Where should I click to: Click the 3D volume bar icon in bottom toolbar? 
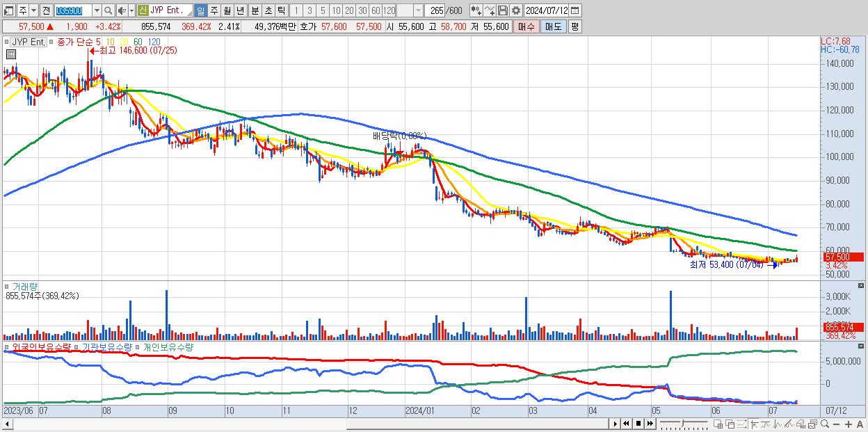tap(801, 424)
